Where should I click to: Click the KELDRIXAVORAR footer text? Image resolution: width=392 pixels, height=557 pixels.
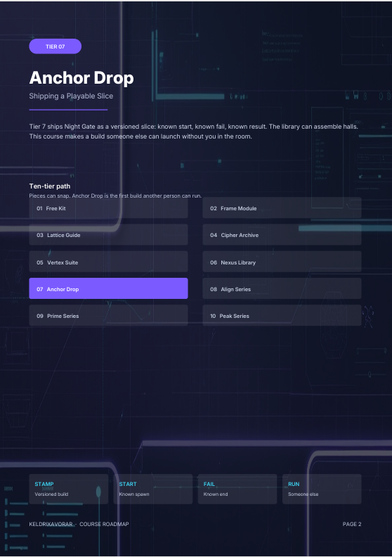pyautogui.click(x=51, y=524)
